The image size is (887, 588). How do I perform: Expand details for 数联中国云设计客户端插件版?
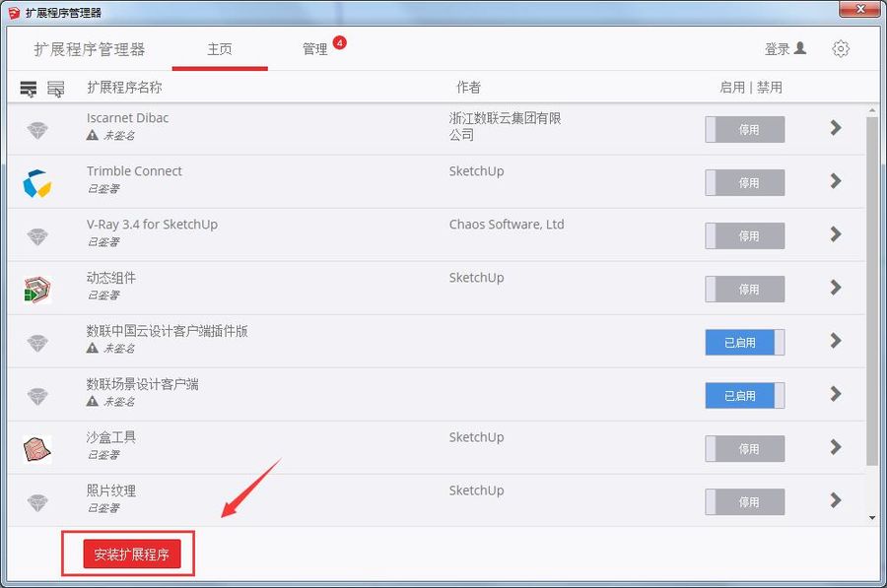pos(836,341)
